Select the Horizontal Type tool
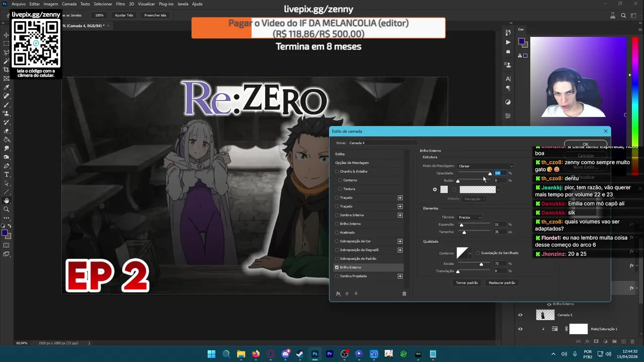 (x=7, y=174)
